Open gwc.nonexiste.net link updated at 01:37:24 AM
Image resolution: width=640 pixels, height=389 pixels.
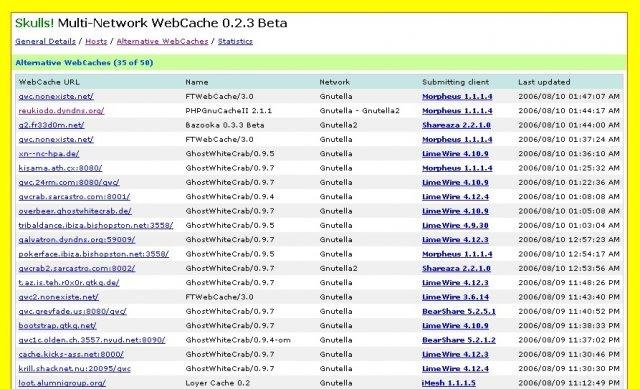pyautogui.click(x=56, y=140)
